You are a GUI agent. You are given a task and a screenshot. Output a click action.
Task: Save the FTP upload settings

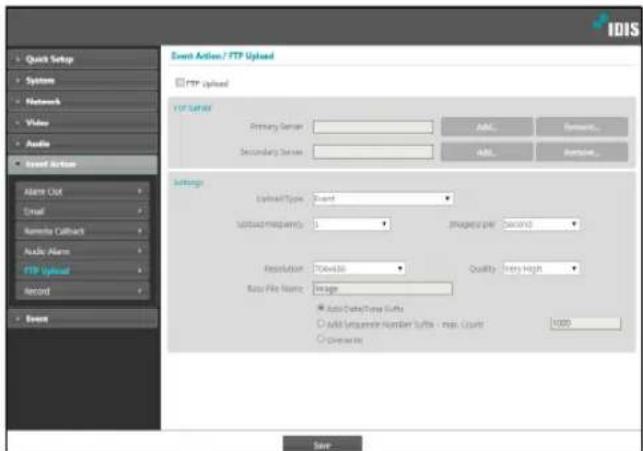point(322,444)
